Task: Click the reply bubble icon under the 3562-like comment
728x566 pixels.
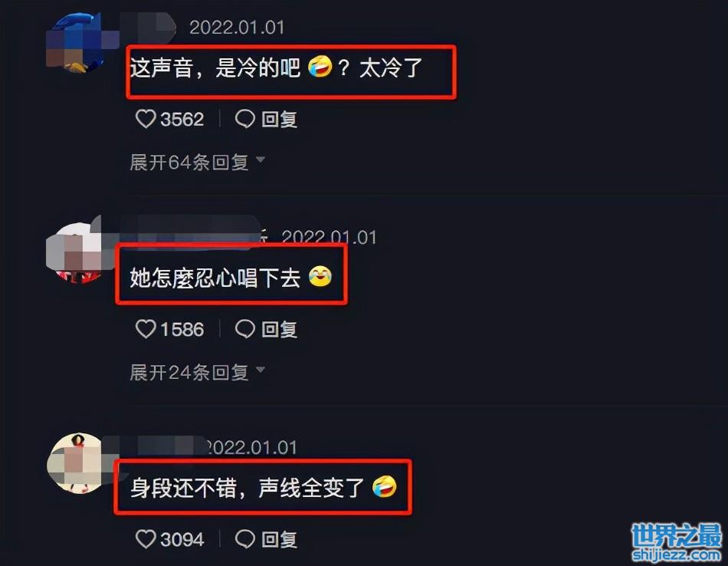Action: (x=244, y=119)
